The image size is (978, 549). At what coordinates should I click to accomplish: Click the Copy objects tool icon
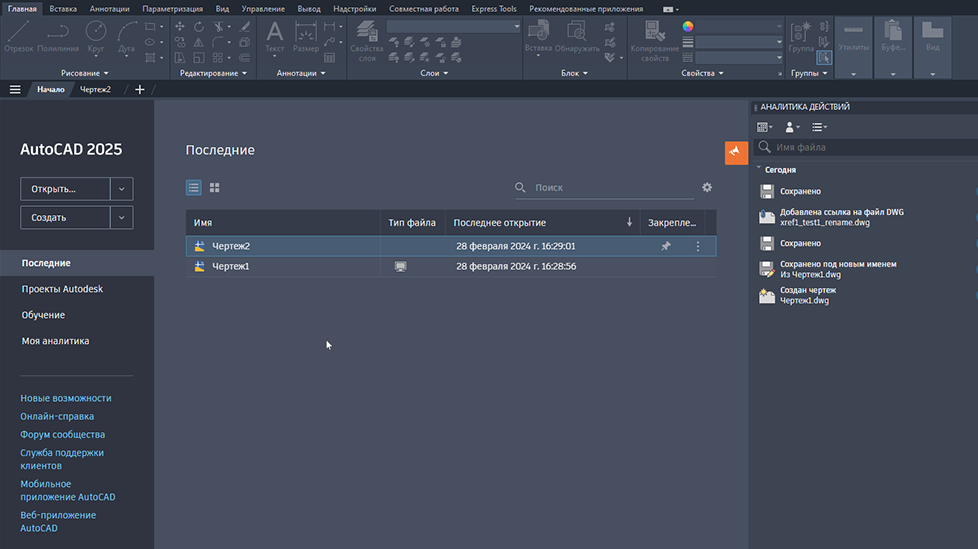point(180,42)
